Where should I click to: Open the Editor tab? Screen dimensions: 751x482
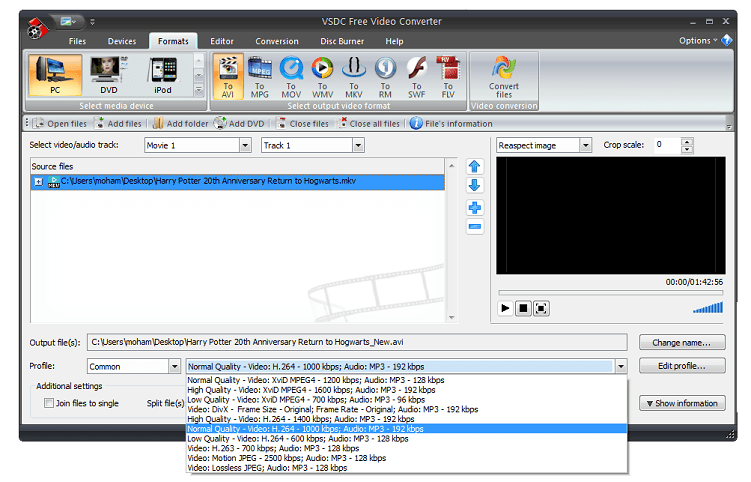(x=222, y=41)
